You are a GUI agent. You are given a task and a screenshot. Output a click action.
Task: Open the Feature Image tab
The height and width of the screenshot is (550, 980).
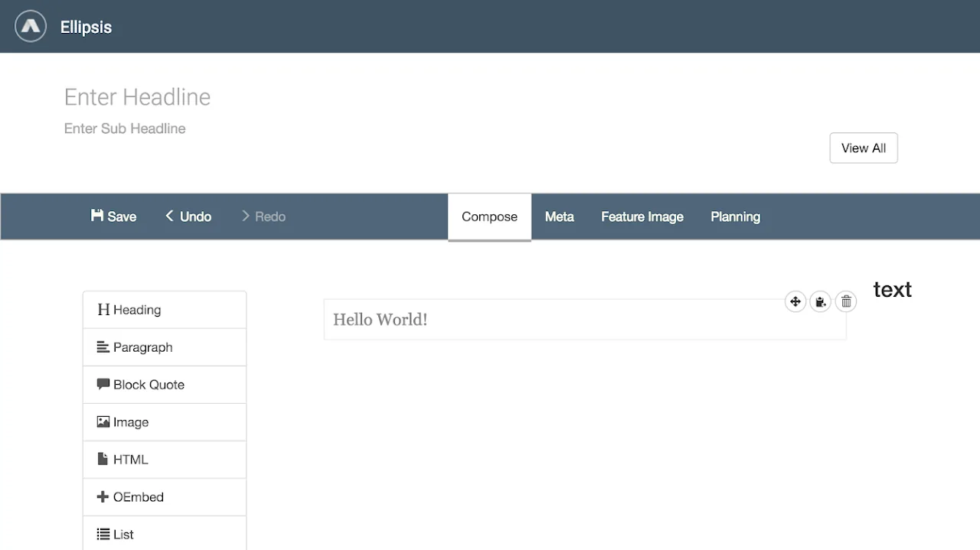(x=642, y=216)
